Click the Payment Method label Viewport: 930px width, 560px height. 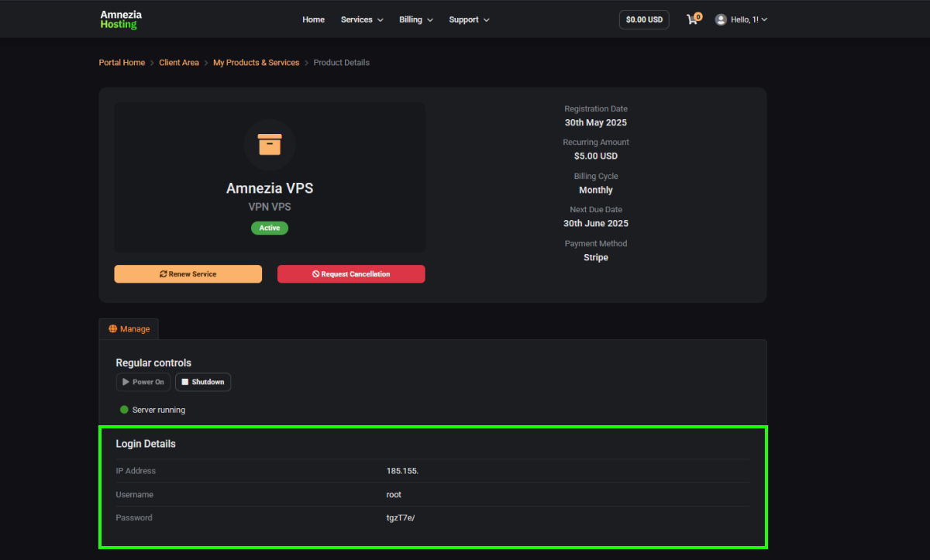596,244
